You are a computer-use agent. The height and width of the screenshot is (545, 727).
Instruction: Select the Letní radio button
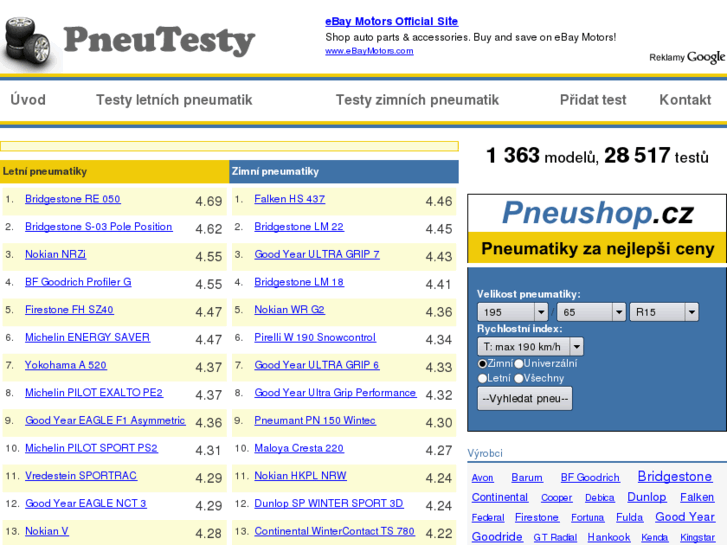tap(482, 378)
